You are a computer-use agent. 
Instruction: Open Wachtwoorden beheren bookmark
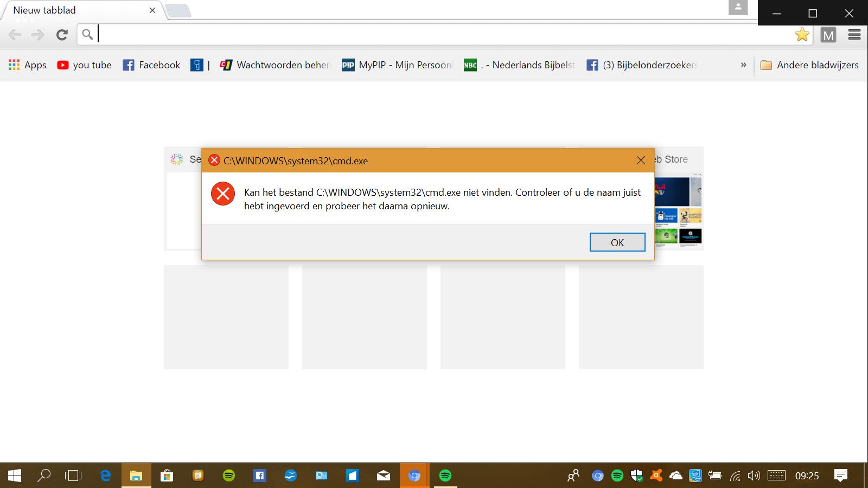point(276,65)
